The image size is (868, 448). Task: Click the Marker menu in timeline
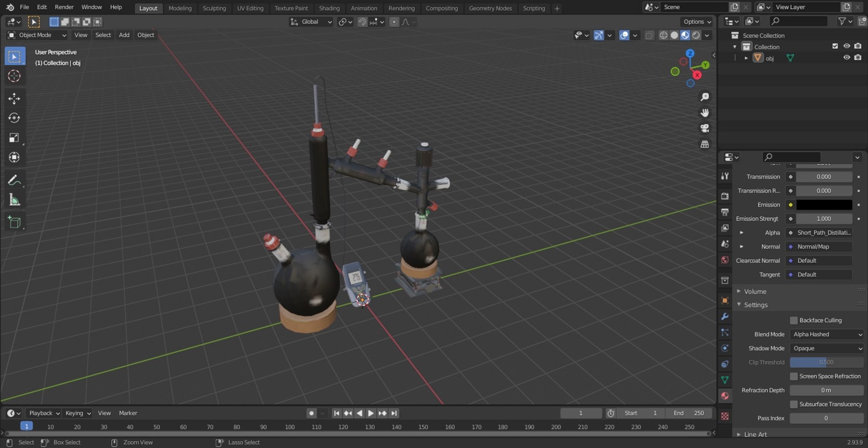128,413
